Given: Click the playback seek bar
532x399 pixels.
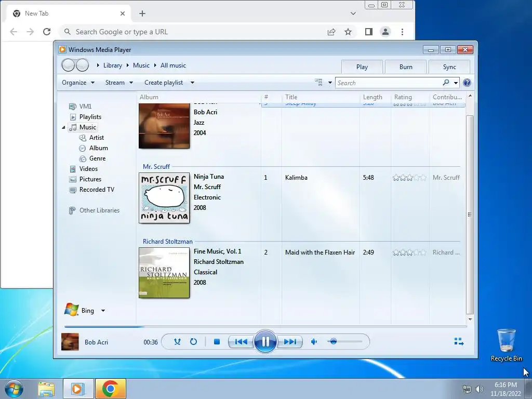Looking at the screenshot, I should [x=265, y=327].
